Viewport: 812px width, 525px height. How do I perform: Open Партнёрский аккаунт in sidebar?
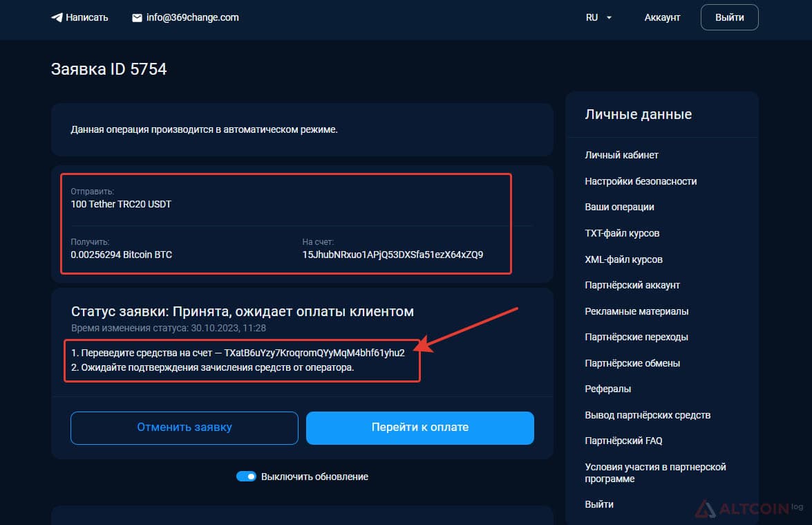tap(632, 285)
